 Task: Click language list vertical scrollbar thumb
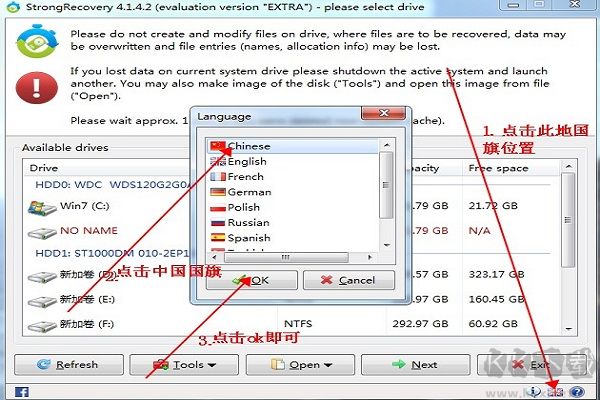(387, 185)
